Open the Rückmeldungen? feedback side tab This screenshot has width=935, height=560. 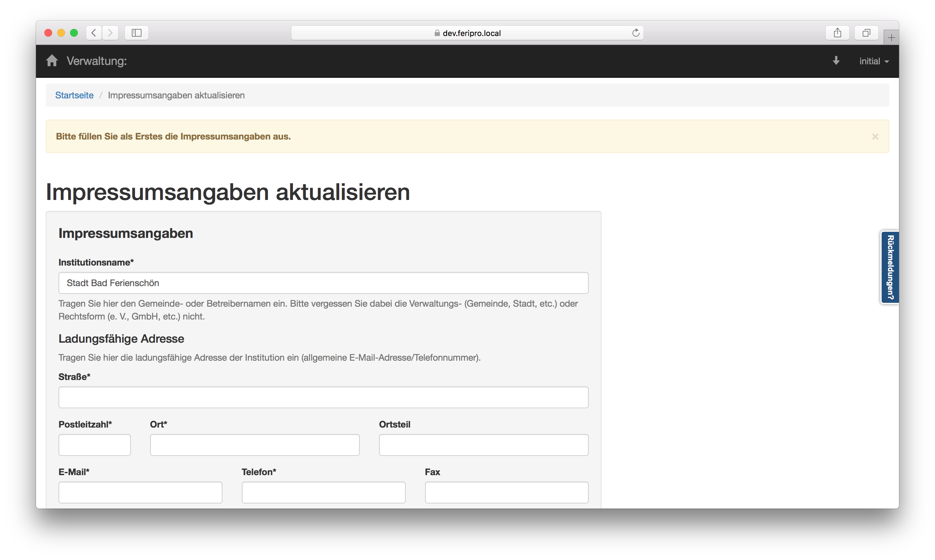click(890, 267)
